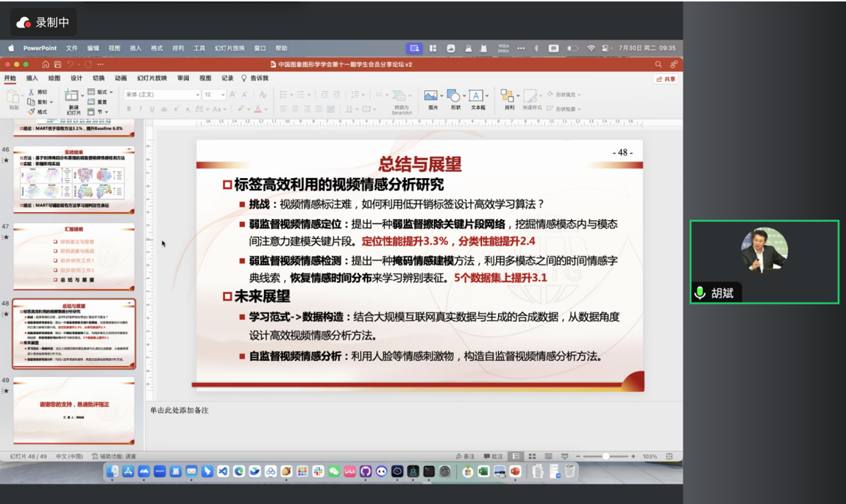The height and width of the screenshot is (504, 846).
Task: Click the Save icon in title bar
Action: point(58,64)
